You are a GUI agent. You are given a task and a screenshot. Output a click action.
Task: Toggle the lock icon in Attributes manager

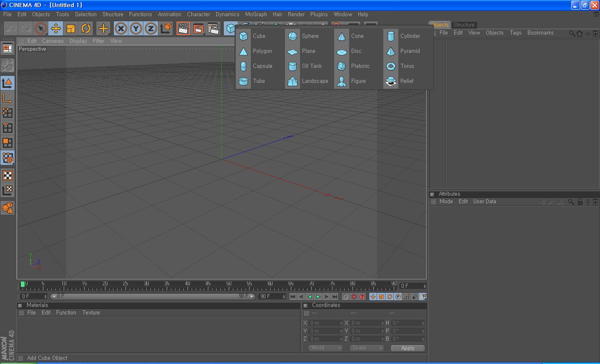(x=580, y=202)
